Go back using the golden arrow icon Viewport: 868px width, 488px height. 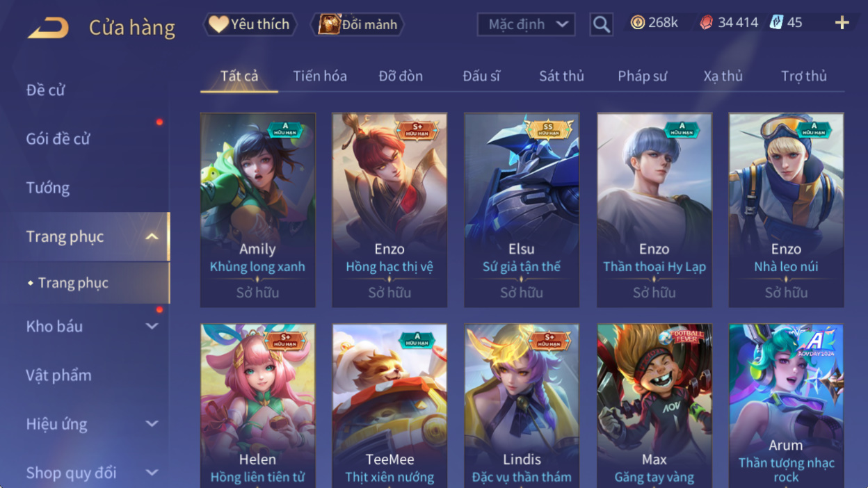[48, 28]
